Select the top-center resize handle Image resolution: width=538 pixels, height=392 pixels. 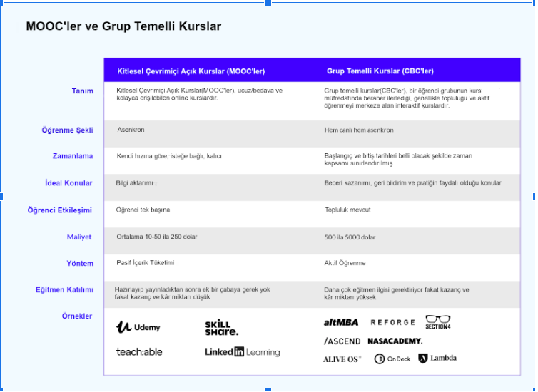[x=268, y=3]
